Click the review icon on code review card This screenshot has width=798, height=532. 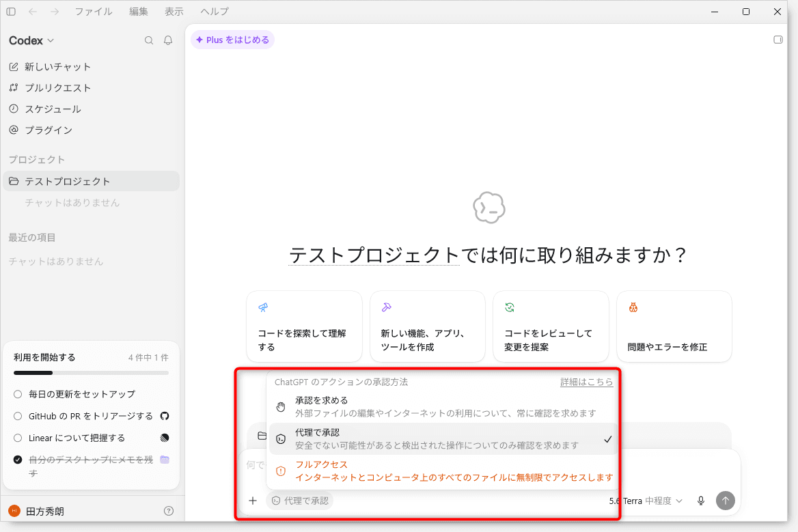(x=510, y=307)
